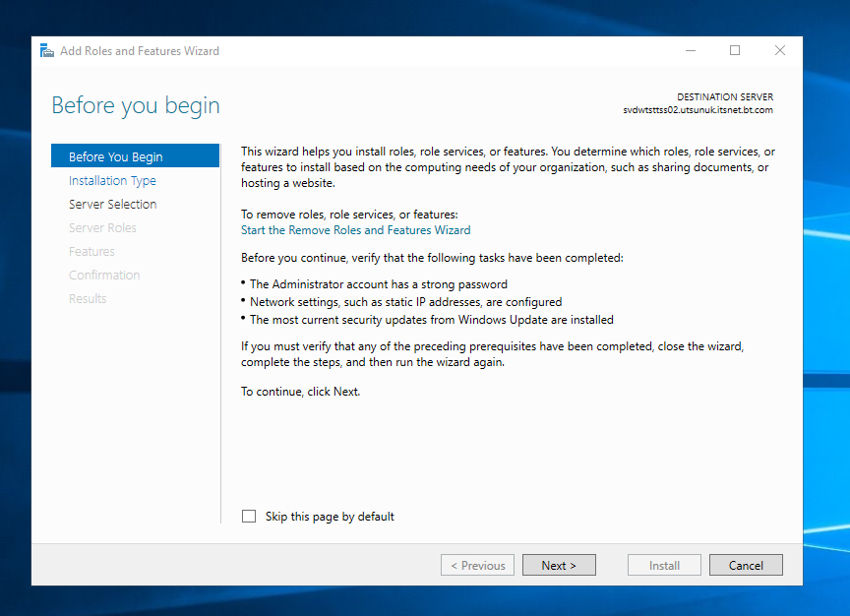The height and width of the screenshot is (616, 850).
Task: Click the 'Before you continue, verify' sentence
Action: (x=432, y=258)
